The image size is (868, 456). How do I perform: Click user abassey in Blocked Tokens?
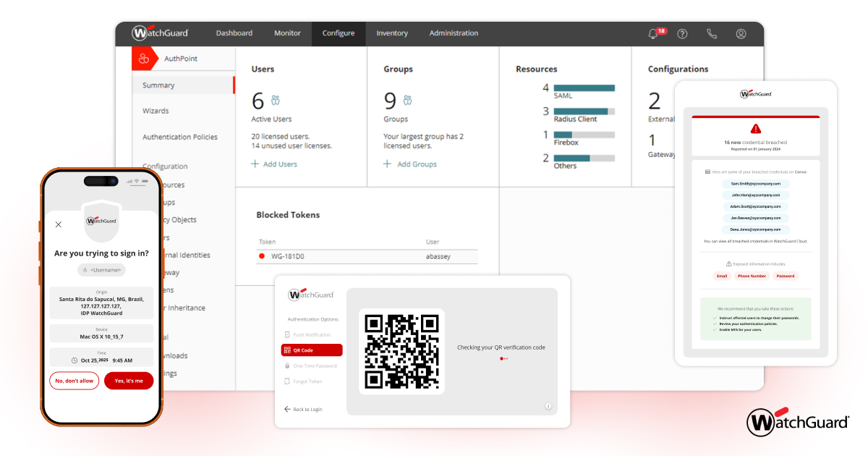pos(439,256)
